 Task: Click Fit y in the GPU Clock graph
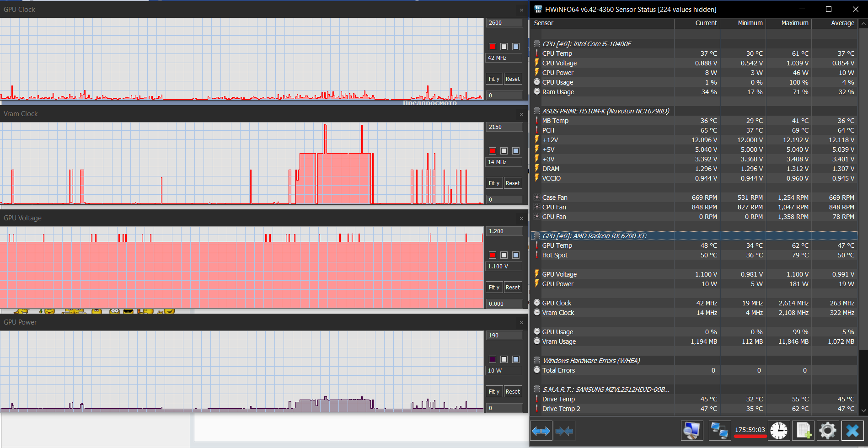[x=494, y=79]
